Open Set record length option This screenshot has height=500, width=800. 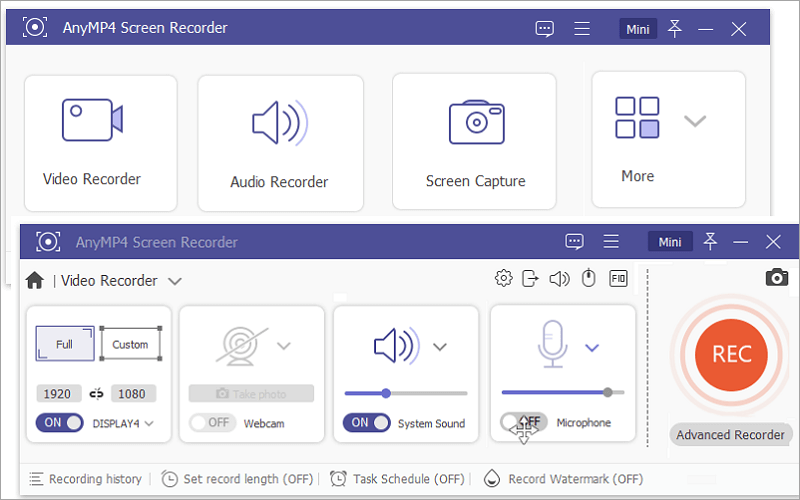pyautogui.click(x=237, y=479)
